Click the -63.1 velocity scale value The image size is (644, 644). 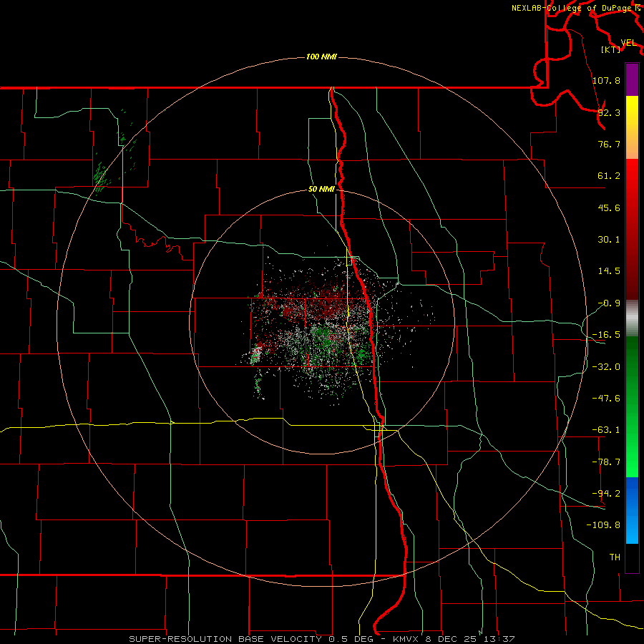click(606, 430)
